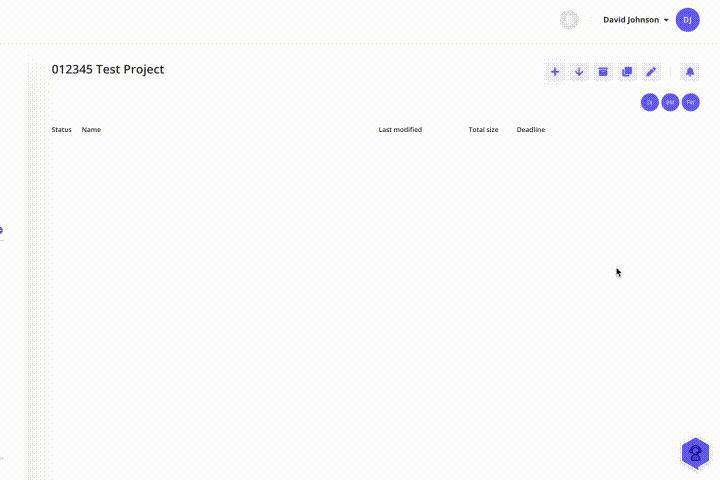Open the David Johnson user dropdown

tap(636, 20)
